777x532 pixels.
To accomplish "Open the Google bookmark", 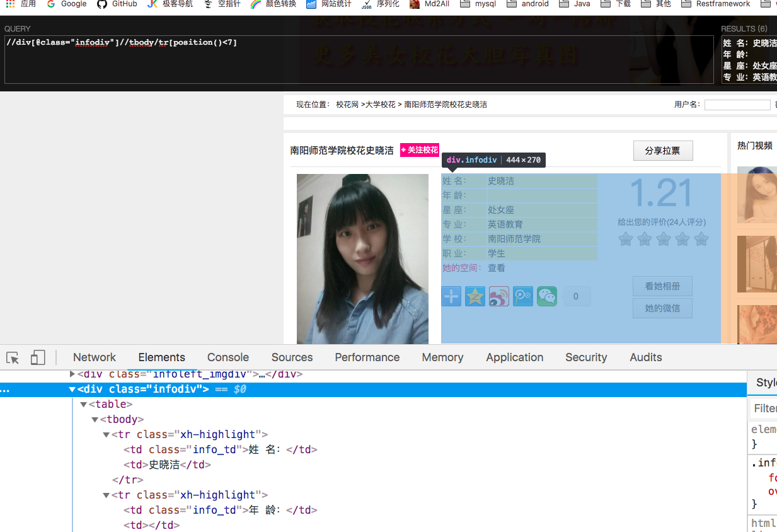I will pyautogui.click(x=67, y=4).
